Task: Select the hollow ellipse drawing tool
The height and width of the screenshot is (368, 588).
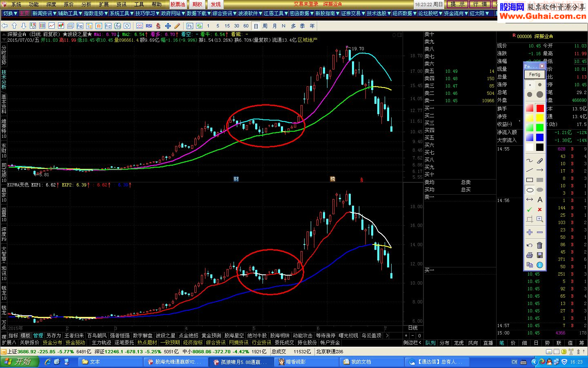Action: 530,190
